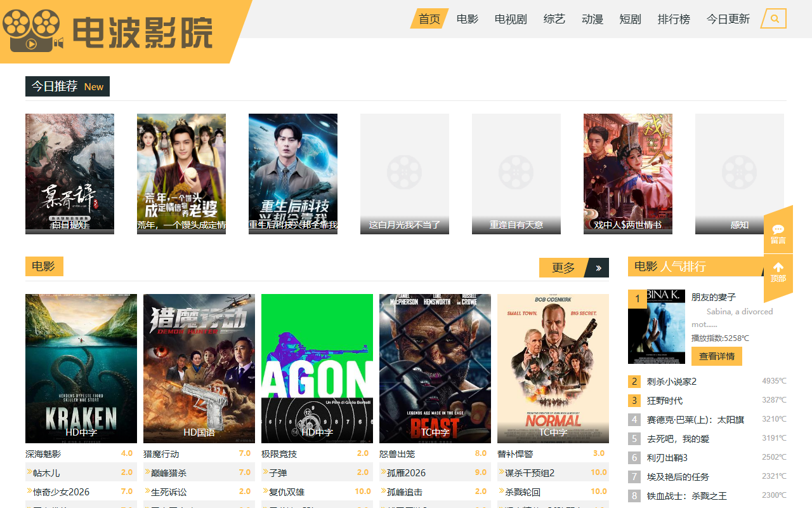Click the 极限竞技 title link
812x508 pixels.
279,454
